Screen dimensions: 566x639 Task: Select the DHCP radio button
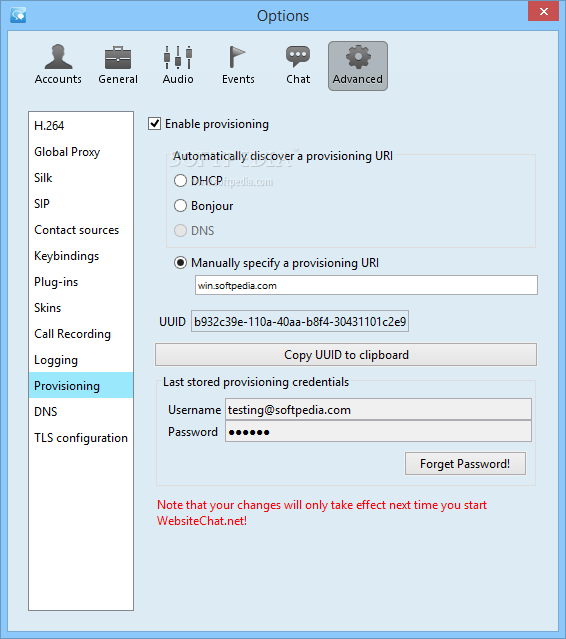[180, 181]
